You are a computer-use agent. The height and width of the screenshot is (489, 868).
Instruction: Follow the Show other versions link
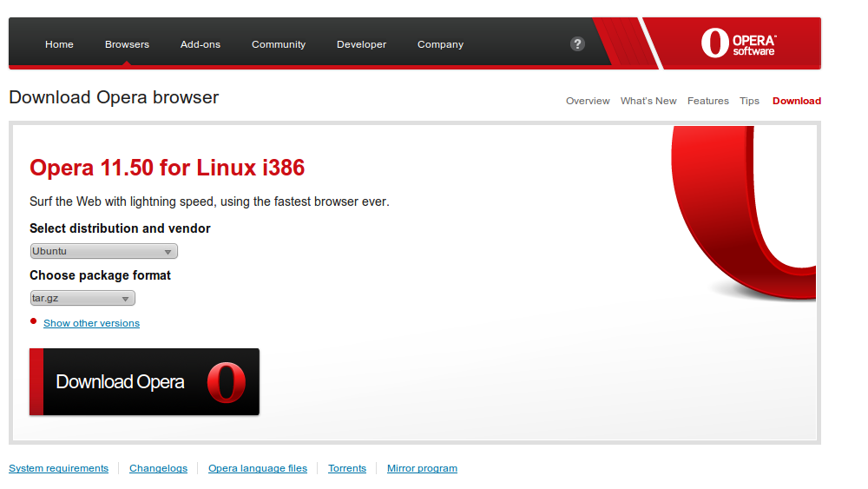pyautogui.click(x=91, y=323)
